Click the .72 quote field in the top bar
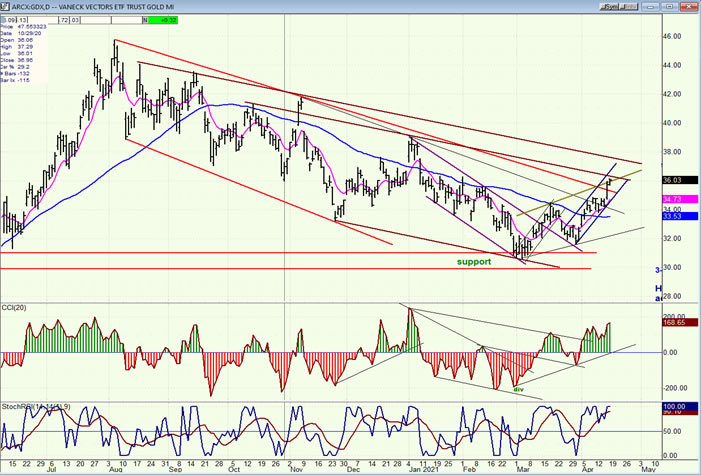This screenshot has width=701, height=475. click(65, 19)
